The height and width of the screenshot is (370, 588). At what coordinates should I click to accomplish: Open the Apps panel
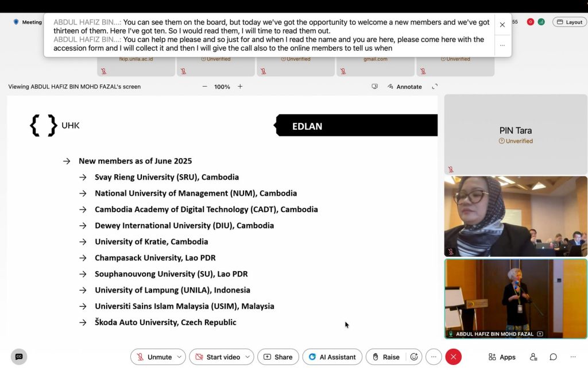click(x=502, y=357)
